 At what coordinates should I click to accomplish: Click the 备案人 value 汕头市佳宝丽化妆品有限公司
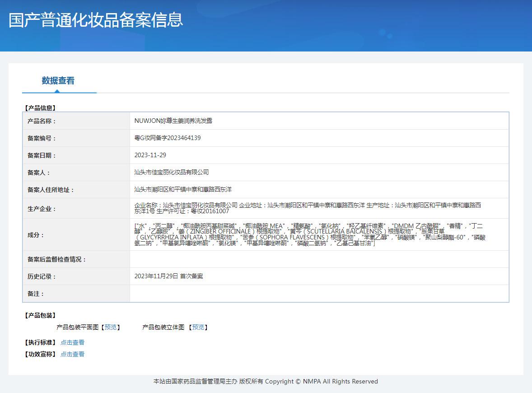pyautogui.click(x=172, y=172)
